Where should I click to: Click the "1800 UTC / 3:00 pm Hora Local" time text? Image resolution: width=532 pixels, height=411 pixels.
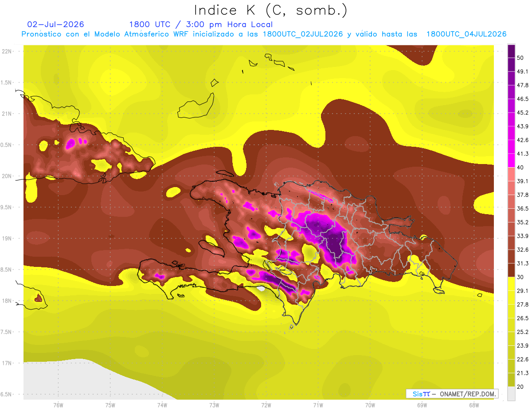tap(201, 24)
